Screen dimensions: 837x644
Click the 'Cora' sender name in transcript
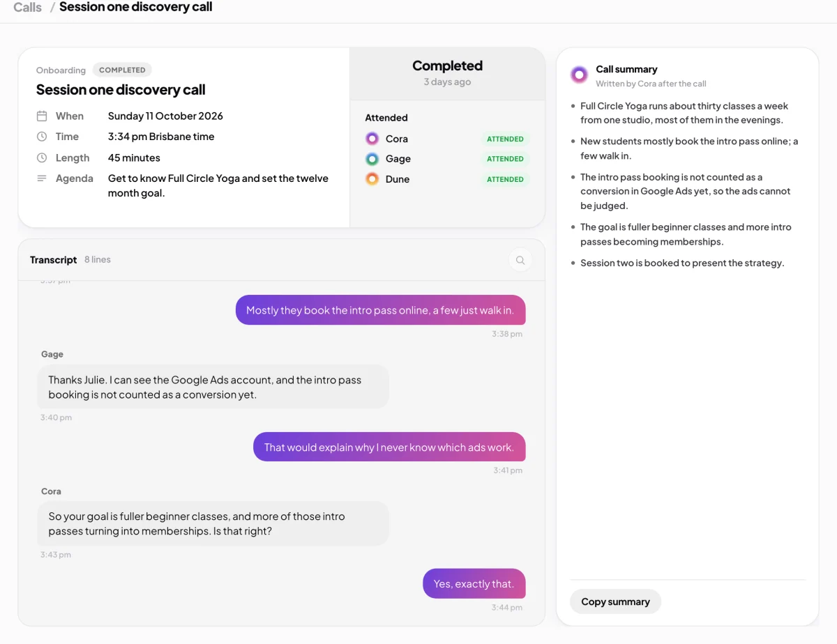(51, 491)
